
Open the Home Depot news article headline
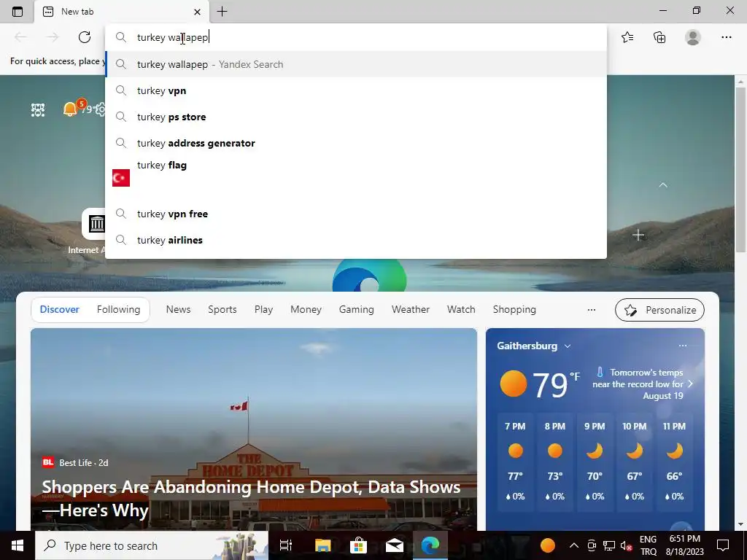click(x=251, y=499)
